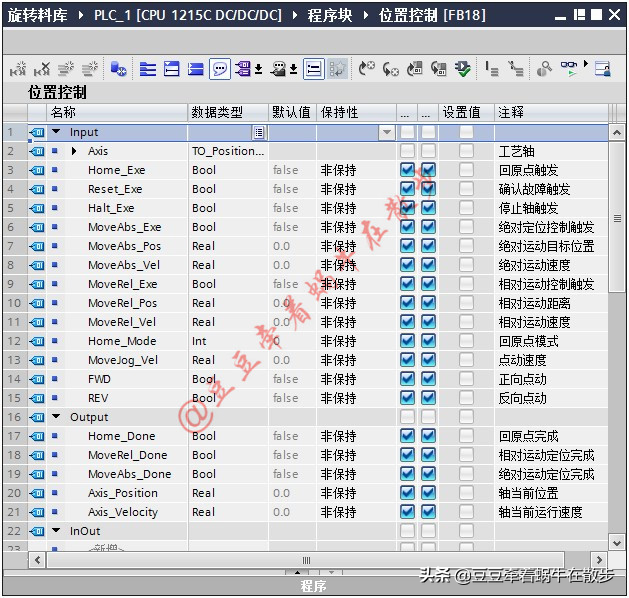Open dropdown arrow beside comments icon

click(x=293, y=70)
